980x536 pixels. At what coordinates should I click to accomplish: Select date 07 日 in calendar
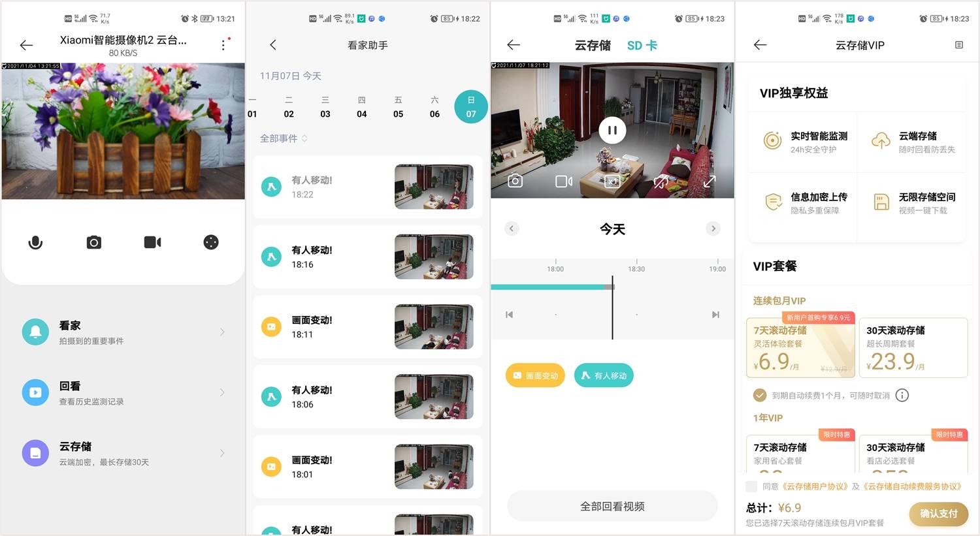point(471,106)
